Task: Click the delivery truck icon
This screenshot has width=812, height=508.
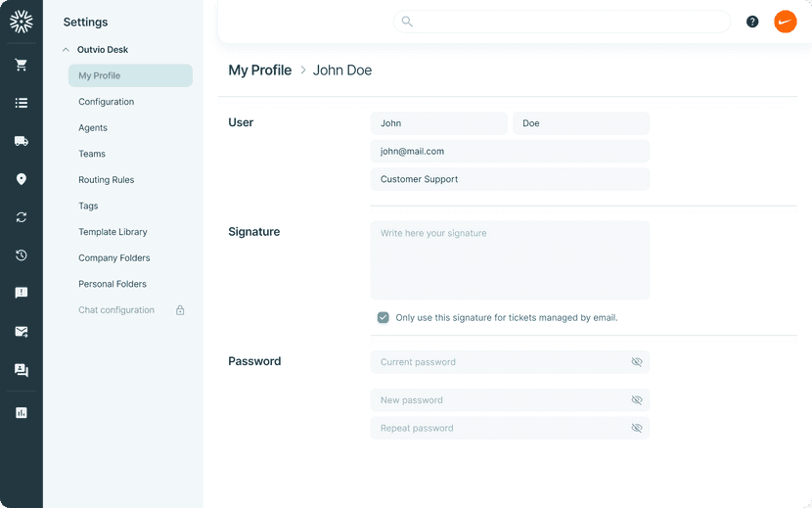Action: click(21, 141)
